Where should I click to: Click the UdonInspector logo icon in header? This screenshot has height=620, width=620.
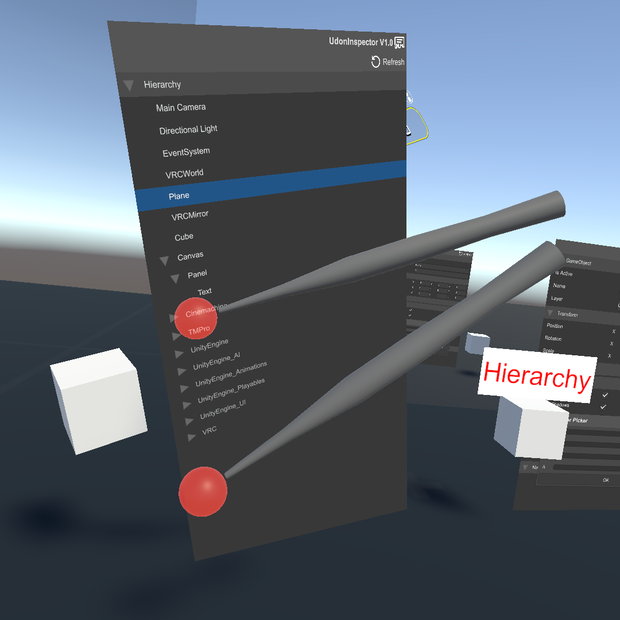coord(399,42)
